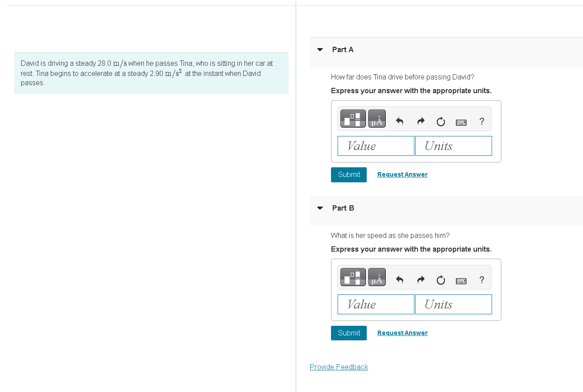
Task: Click the help question mark in Part B
Action: 481,280
